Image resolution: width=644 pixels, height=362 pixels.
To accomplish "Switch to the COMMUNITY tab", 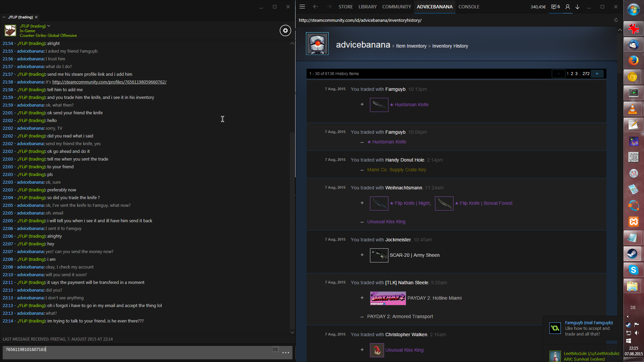I will [396, 7].
